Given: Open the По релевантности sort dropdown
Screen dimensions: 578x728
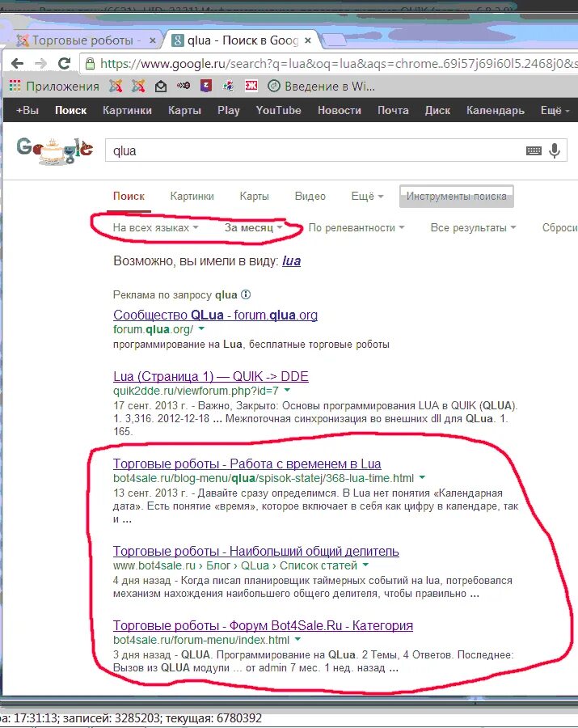Looking at the screenshot, I should click(x=357, y=227).
